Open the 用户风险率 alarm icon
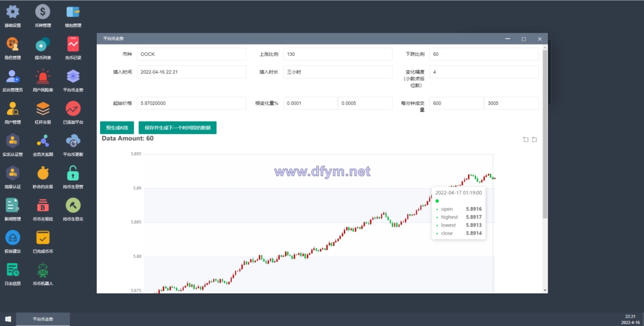The height and width of the screenshot is (326, 644). [x=43, y=76]
